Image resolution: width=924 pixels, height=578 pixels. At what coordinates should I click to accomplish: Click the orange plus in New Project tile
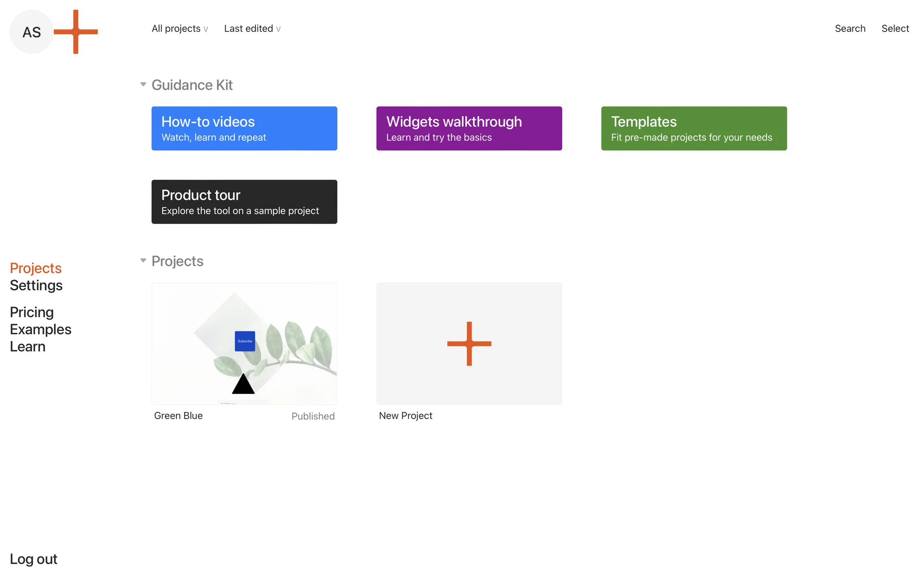click(469, 343)
